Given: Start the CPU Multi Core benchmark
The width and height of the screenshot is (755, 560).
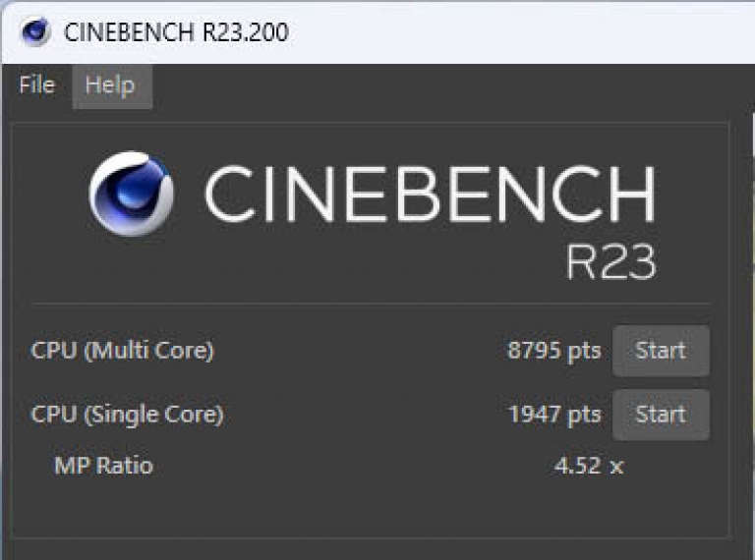Looking at the screenshot, I should (x=661, y=351).
